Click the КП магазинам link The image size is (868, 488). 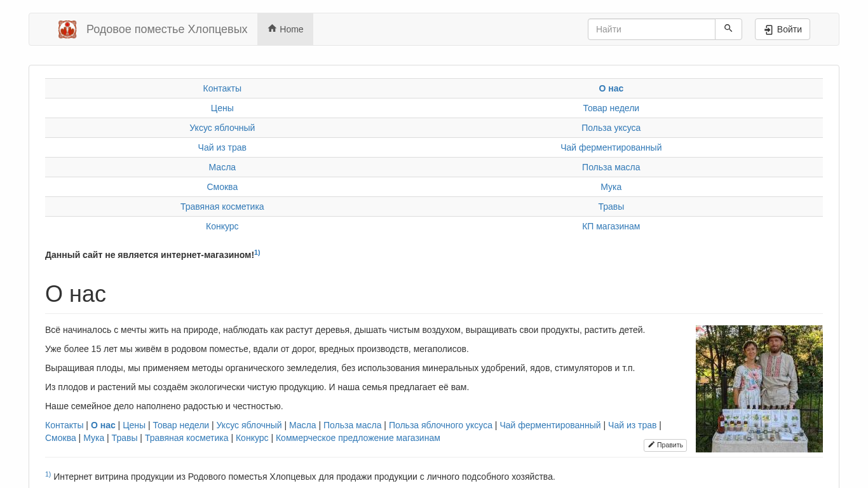pyautogui.click(x=611, y=226)
